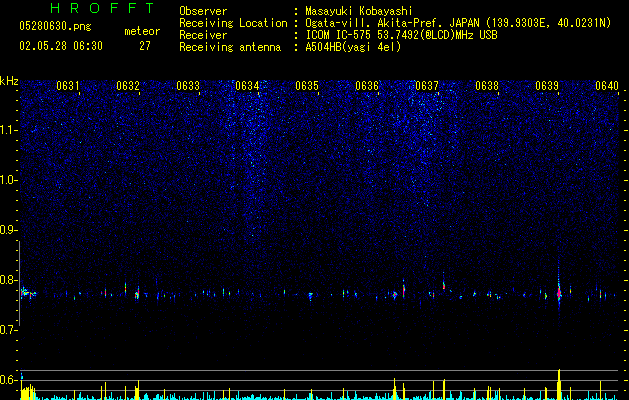Click the A504HB(yagi 4el) antenna text
Viewport: 629px width, 400px height.
(x=353, y=47)
